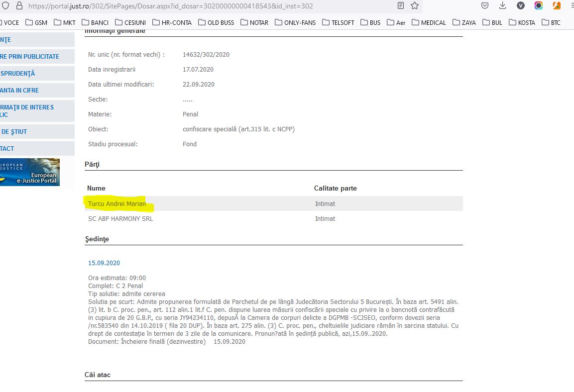
Task: Click the site security padlock icon
Action: pyautogui.click(x=19, y=6)
